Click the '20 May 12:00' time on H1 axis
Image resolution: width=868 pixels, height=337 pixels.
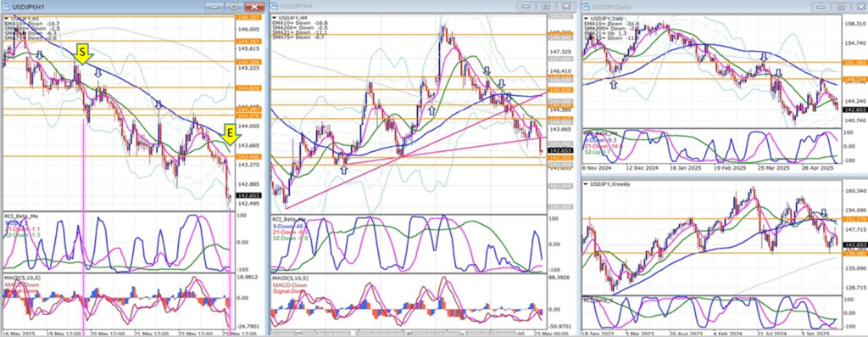(x=108, y=334)
